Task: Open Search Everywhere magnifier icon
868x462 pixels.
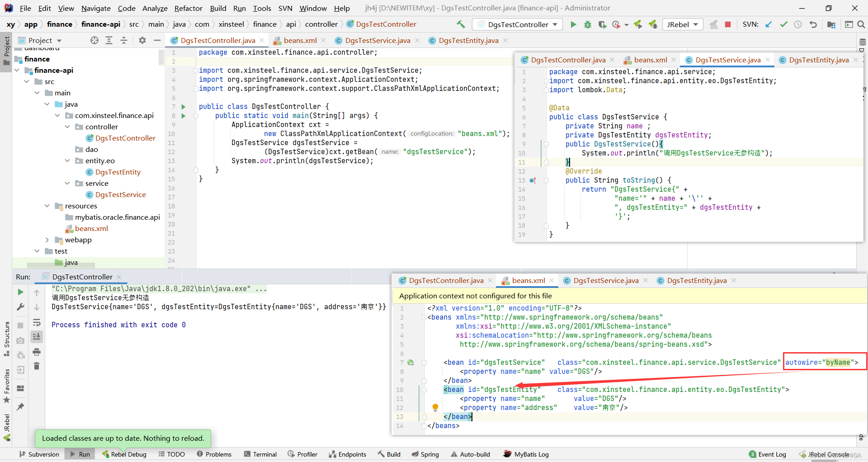Action: (861, 24)
